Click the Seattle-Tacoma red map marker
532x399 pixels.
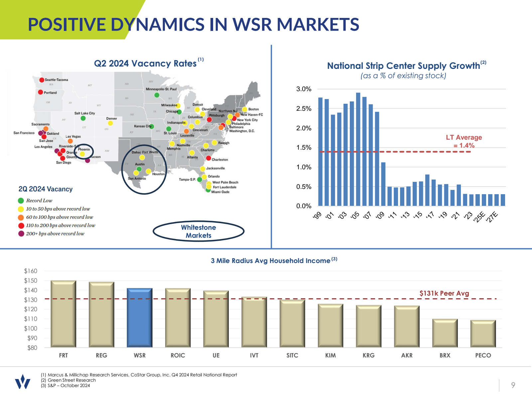pos(42,80)
